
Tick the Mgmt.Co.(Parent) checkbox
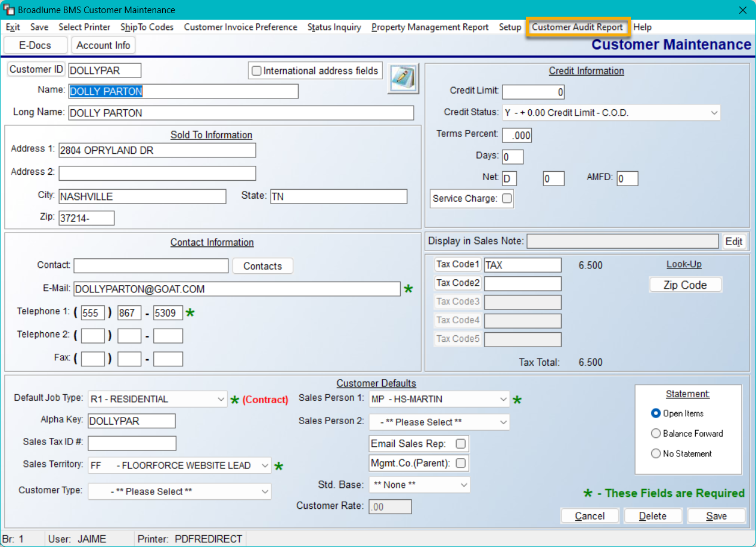[x=460, y=463]
